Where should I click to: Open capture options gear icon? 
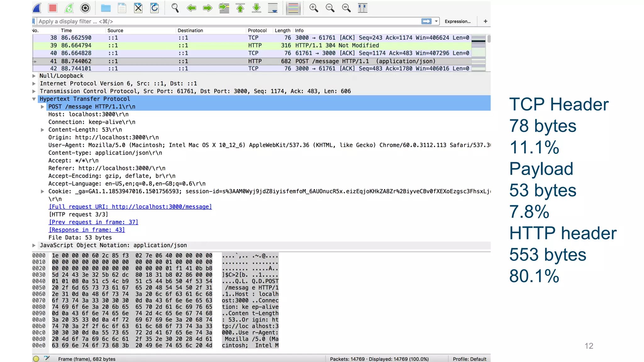point(85,8)
